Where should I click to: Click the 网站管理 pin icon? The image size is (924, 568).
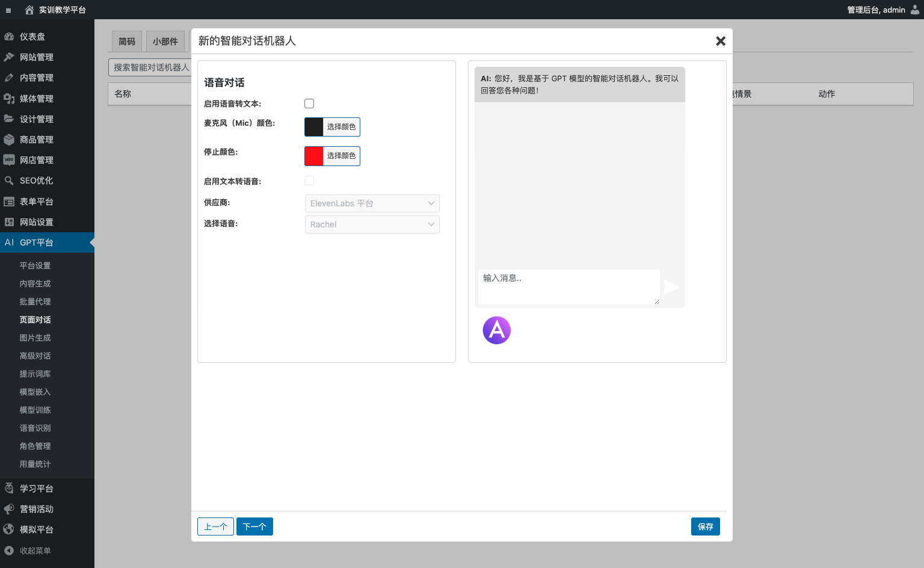[9, 57]
